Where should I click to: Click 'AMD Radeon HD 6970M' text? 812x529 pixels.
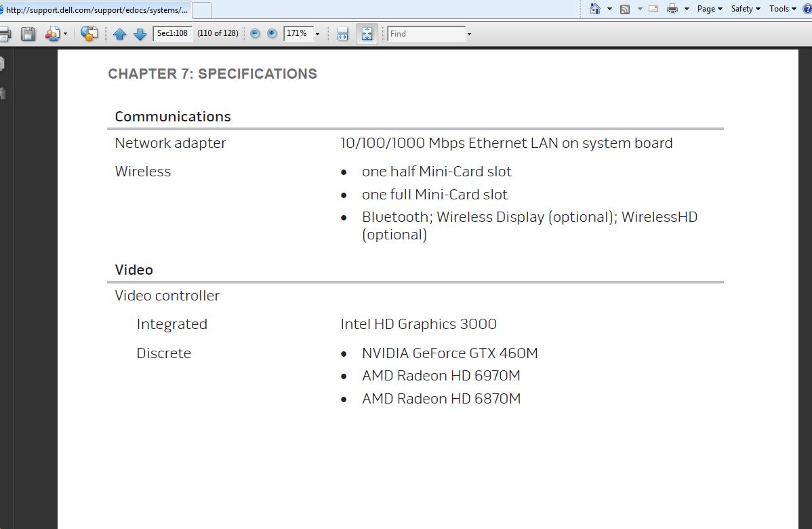pos(441,376)
